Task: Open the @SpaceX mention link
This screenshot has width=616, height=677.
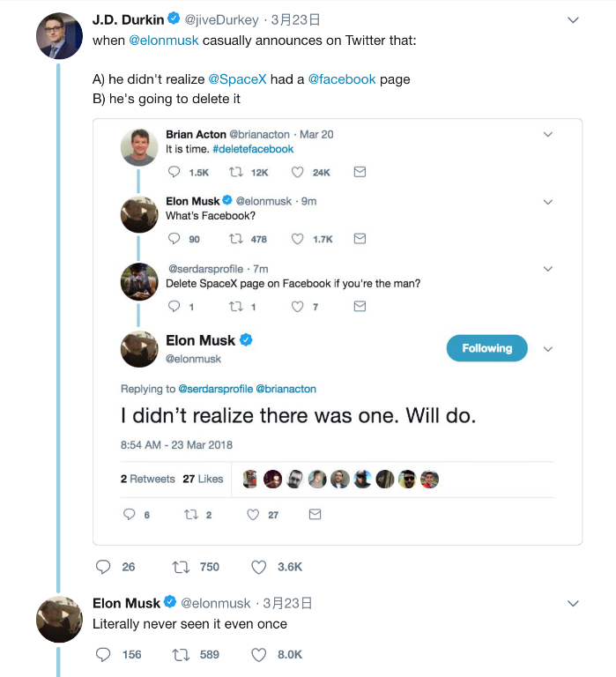Action: [x=237, y=79]
